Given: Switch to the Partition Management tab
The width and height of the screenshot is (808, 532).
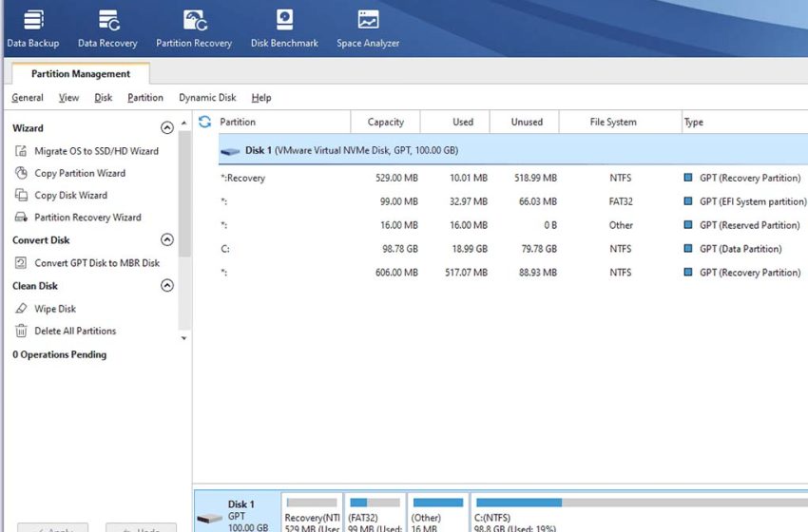Looking at the screenshot, I should click(x=81, y=74).
